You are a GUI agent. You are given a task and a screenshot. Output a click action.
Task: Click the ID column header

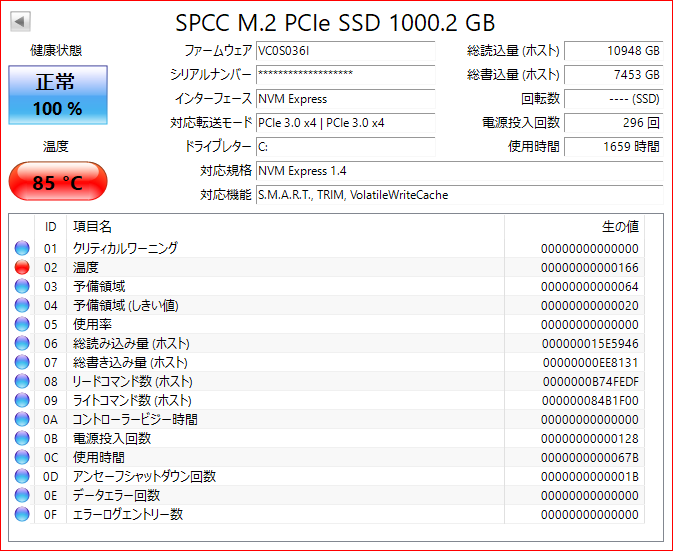(51, 227)
